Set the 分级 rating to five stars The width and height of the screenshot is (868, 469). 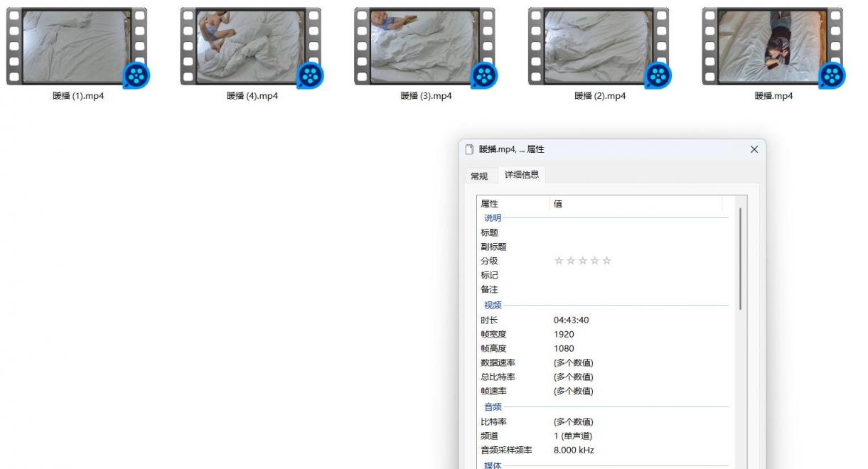pos(606,261)
